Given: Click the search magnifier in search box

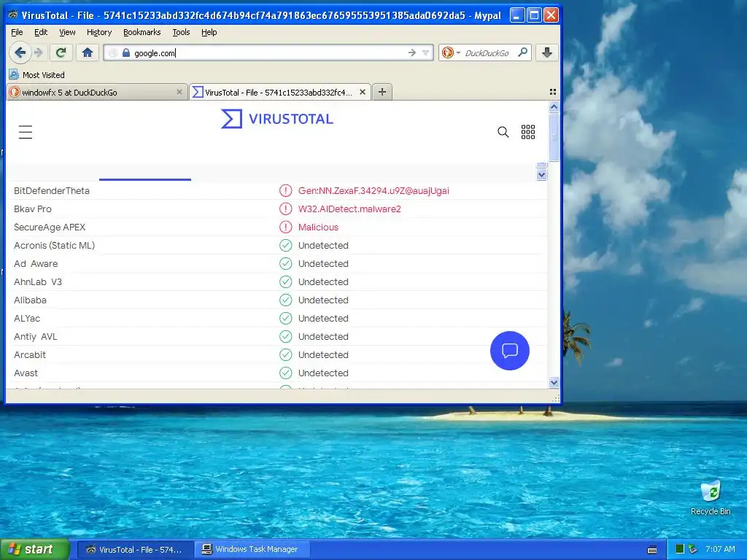Looking at the screenshot, I should (x=522, y=52).
